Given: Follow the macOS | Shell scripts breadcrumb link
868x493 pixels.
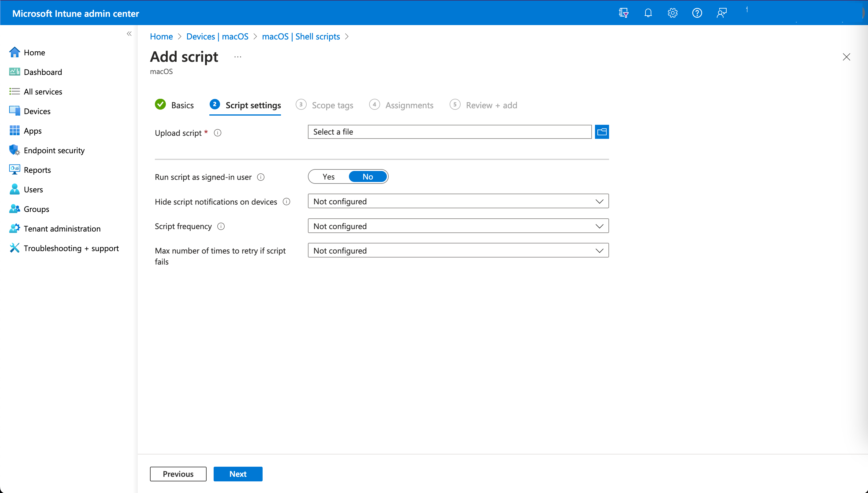Looking at the screenshot, I should 301,36.
